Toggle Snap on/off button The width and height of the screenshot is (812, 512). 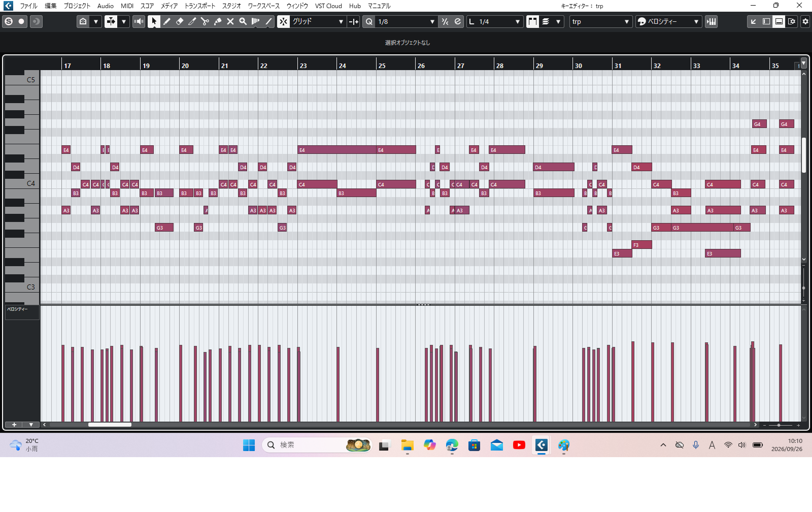coord(283,21)
